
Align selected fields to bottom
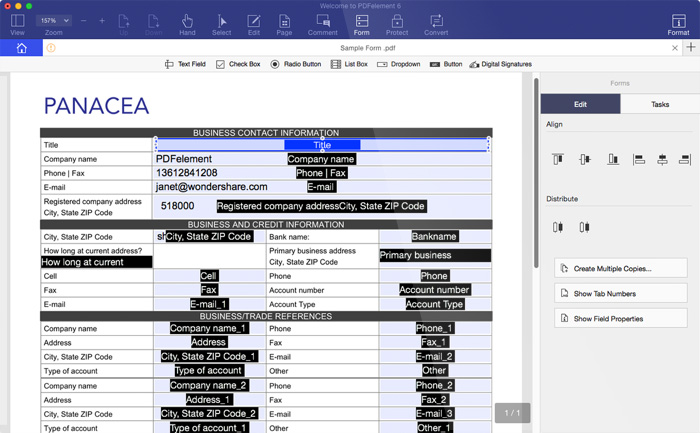pos(613,159)
